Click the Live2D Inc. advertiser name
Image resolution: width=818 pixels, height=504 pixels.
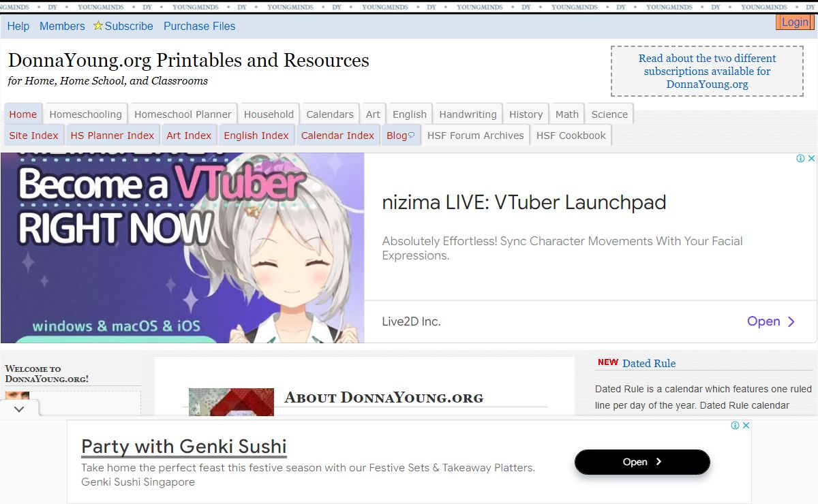point(412,321)
